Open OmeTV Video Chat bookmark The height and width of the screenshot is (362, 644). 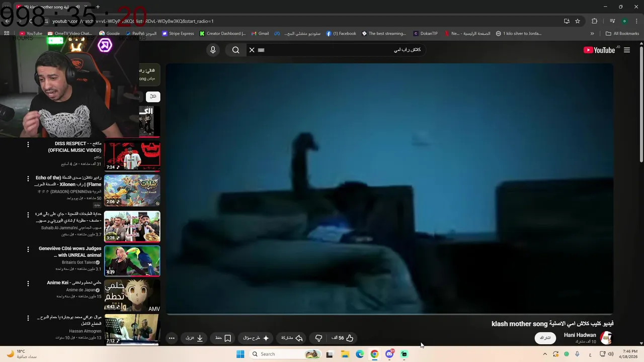click(x=69, y=34)
